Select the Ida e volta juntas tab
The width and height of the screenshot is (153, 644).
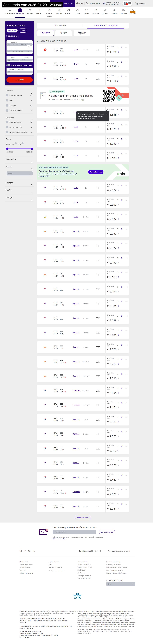[x=60, y=25]
